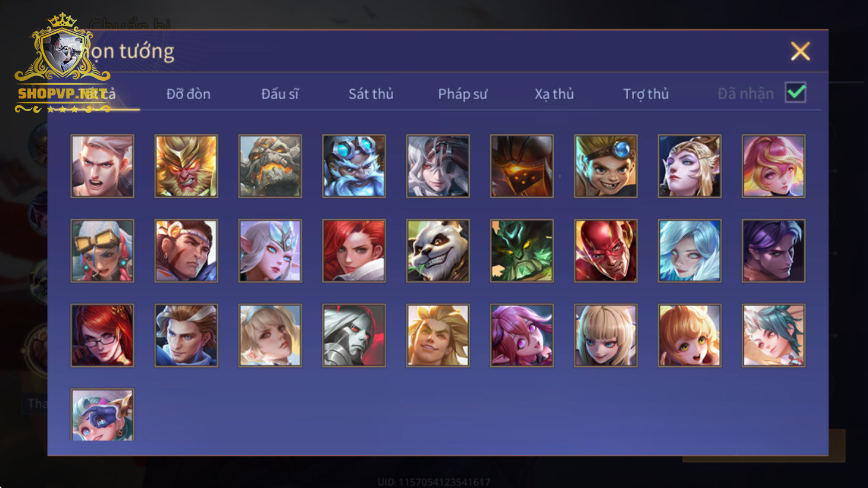The image size is (868, 488).
Task: Select the panda hero portrait
Action: coord(438,250)
